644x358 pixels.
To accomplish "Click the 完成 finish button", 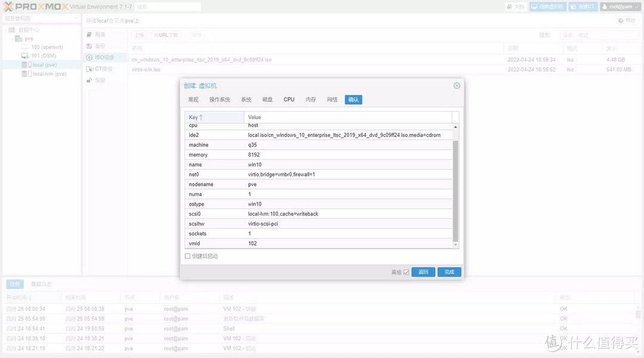I will point(450,272).
